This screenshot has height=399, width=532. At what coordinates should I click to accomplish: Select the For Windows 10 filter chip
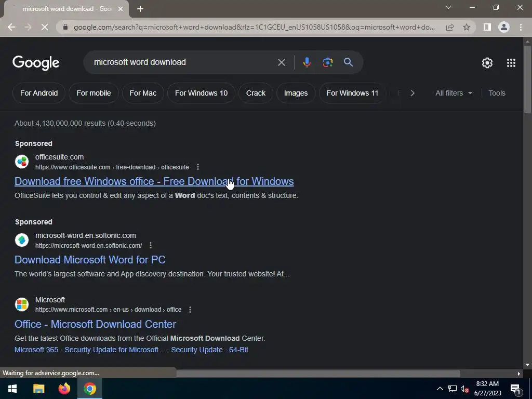(201, 93)
